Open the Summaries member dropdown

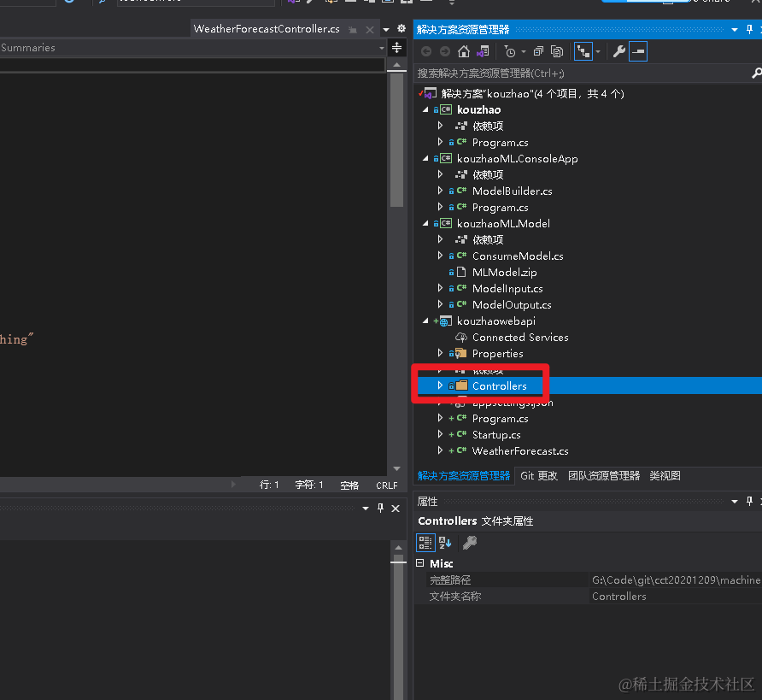[382, 48]
